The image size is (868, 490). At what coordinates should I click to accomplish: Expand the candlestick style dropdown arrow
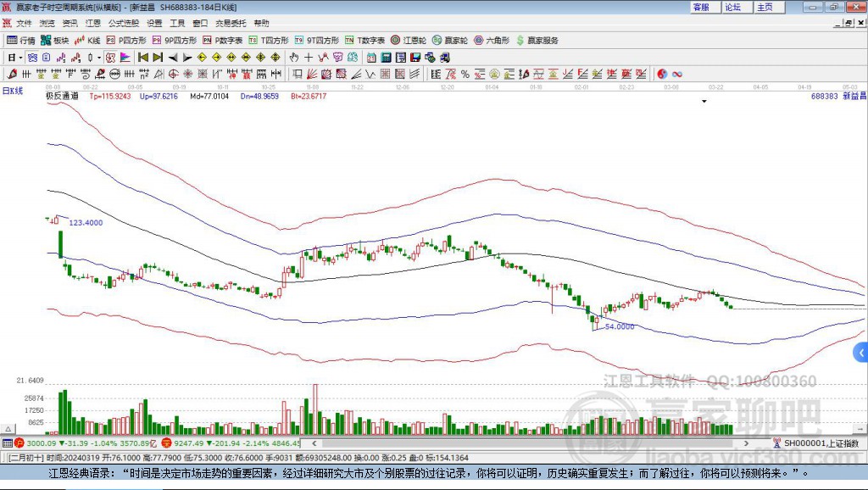(x=99, y=58)
